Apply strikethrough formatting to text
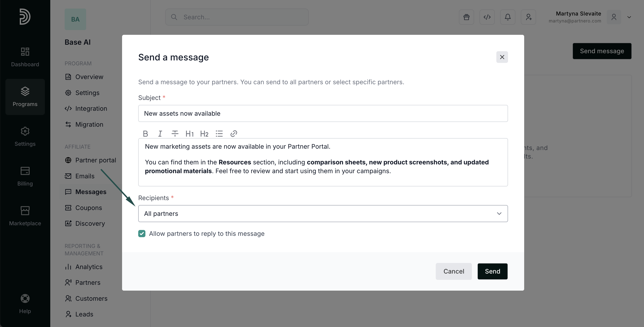644x327 pixels. pos(175,134)
